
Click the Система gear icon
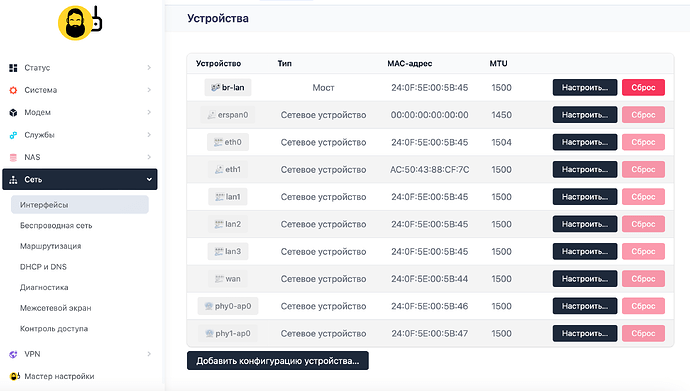pyautogui.click(x=13, y=90)
